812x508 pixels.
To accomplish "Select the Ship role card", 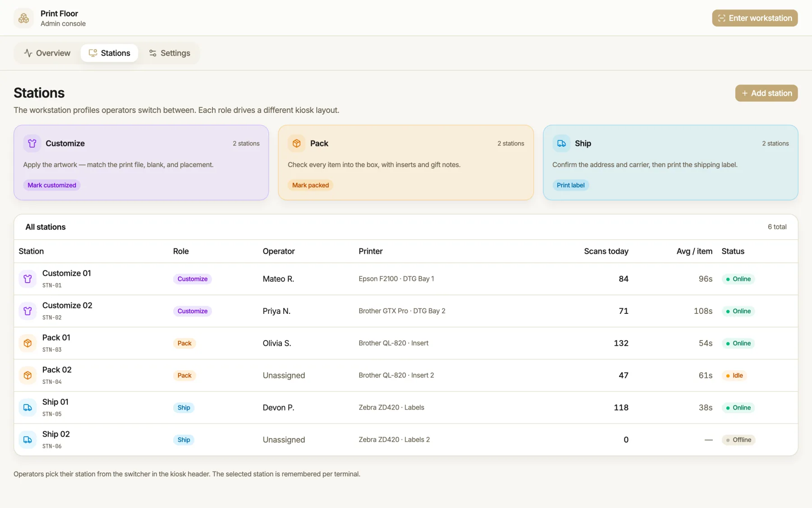I will [x=670, y=163].
